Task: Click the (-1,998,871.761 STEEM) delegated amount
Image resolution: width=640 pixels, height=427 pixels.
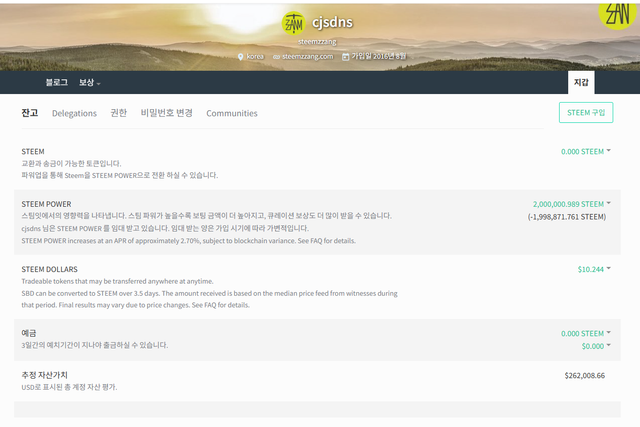Action: tap(567, 217)
